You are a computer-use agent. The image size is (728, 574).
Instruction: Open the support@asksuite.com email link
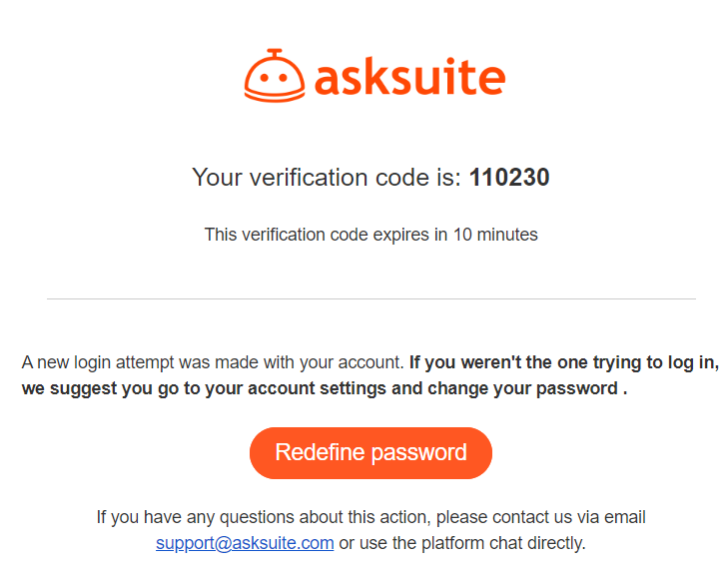pos(245,543)
